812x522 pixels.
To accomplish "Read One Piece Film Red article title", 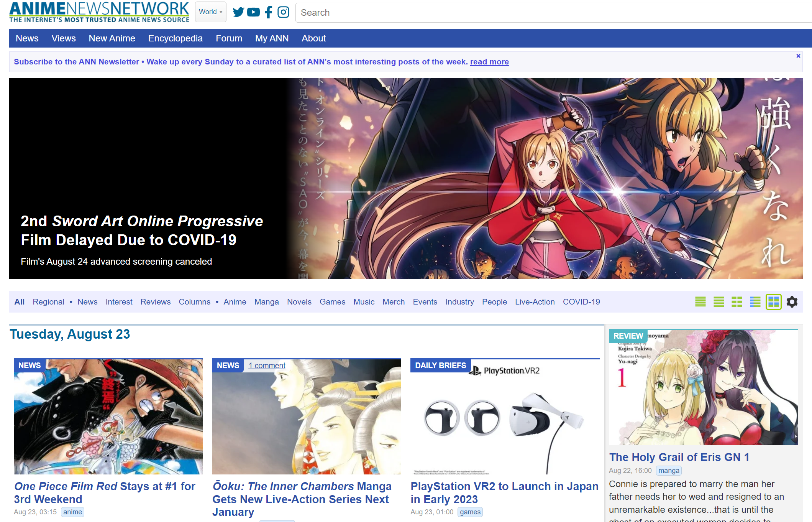I will tap(105, 492).
